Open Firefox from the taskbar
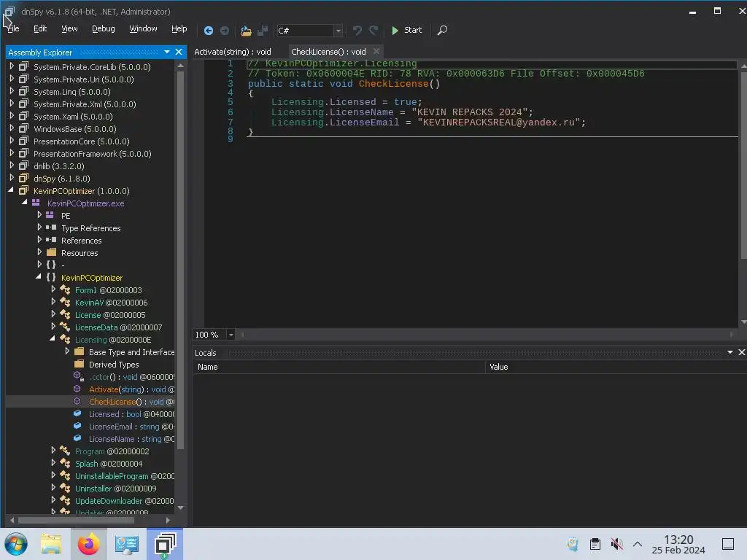This screenshot has height=560, width=747. click(88, 544)
